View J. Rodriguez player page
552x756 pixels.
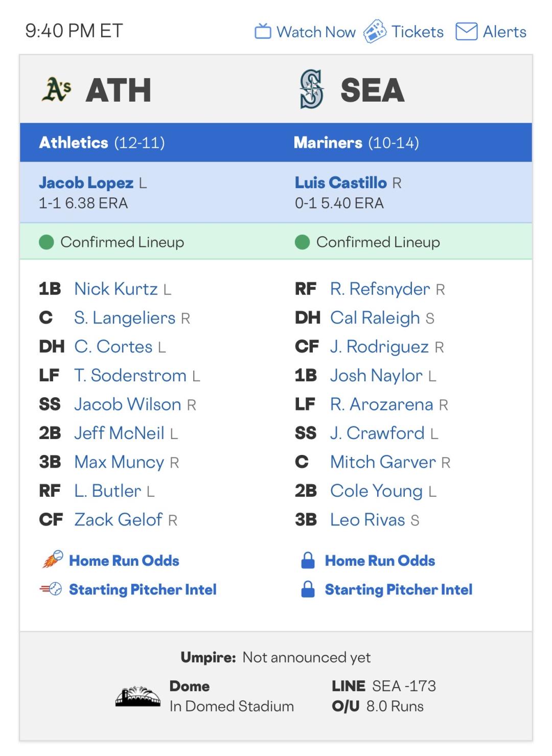tap(379, 347)
